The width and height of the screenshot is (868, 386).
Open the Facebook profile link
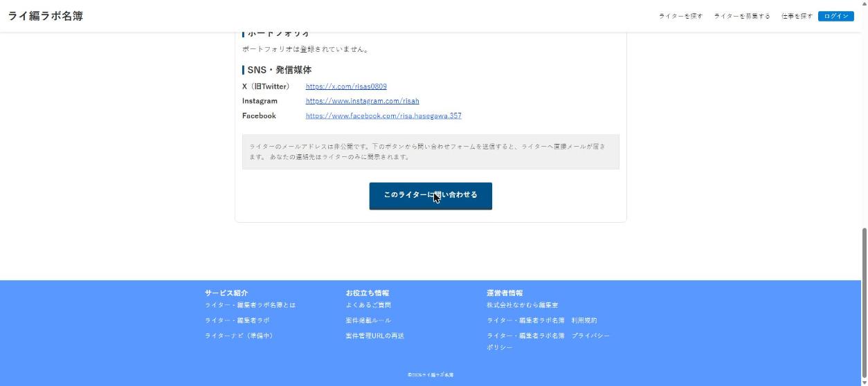(x=383, y=116)
